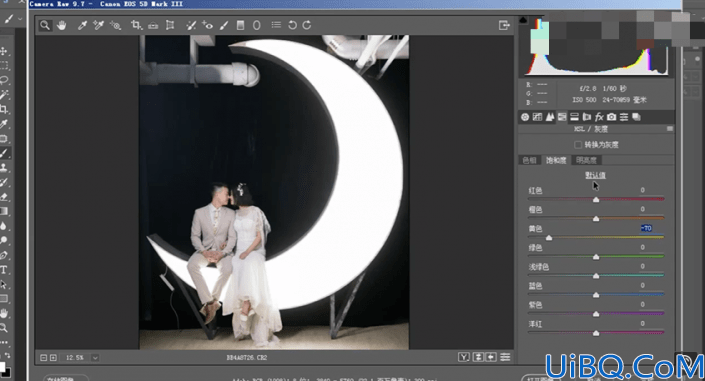This screenshot has width=705, height=381.
Task: Toggle full screen mode icon
Action: point(504,25)
